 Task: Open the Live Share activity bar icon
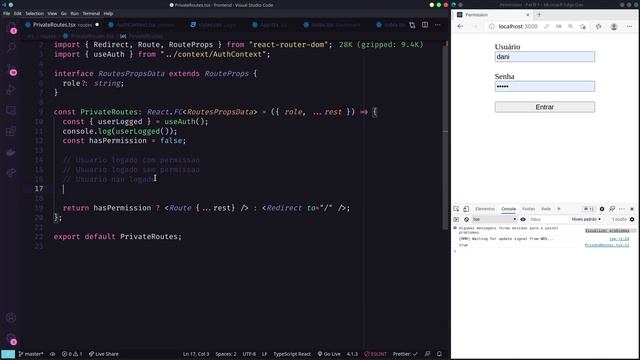coord(11,173)
